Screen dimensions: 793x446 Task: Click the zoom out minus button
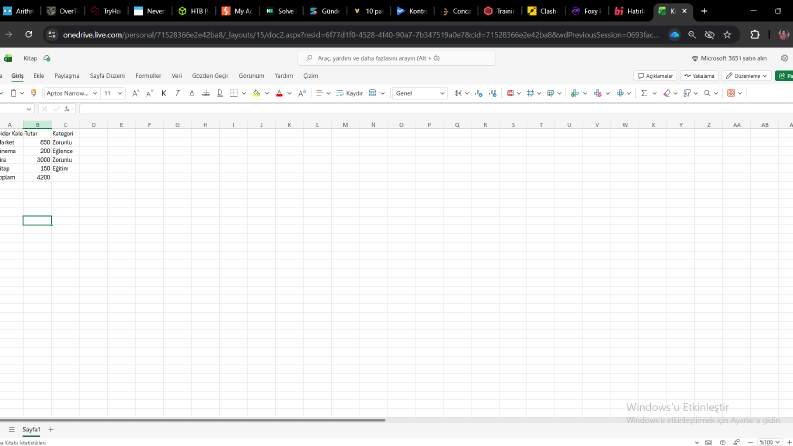(x=751, y=442)
